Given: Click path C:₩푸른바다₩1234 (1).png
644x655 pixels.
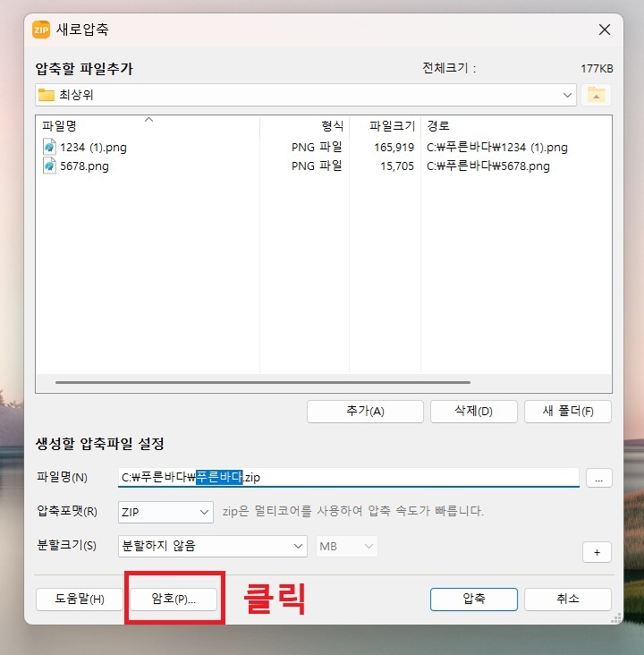Looking at the screenshot, I should click(497, 148).
